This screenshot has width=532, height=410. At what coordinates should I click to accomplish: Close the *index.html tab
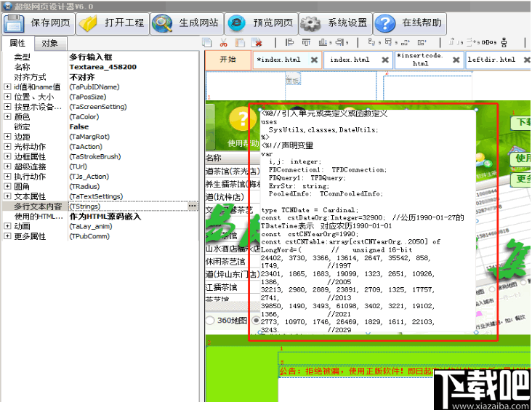coord(314,60)
